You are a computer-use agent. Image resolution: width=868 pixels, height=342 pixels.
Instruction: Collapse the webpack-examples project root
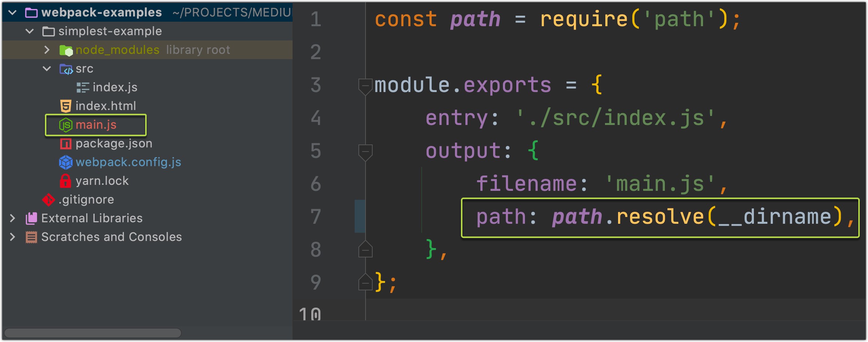pyautogui.click(x=12, y=13)
